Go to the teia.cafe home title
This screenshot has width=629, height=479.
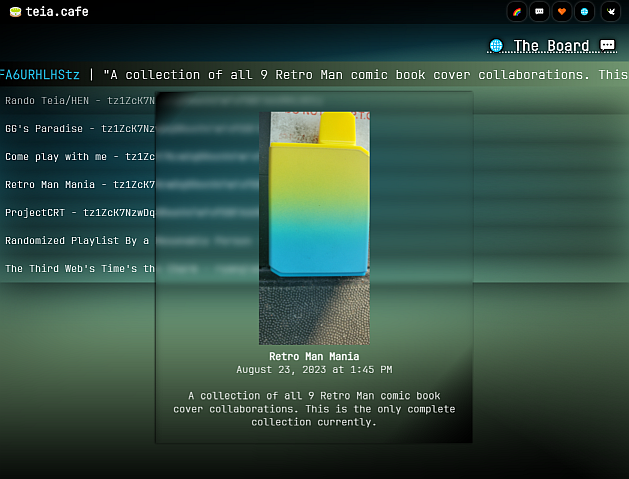(x=57, y=12)
